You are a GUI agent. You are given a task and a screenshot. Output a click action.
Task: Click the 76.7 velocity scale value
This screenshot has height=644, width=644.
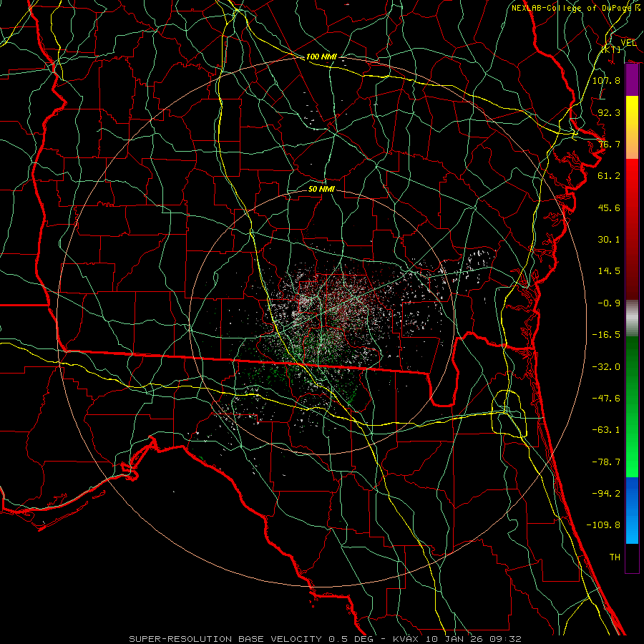609,144
